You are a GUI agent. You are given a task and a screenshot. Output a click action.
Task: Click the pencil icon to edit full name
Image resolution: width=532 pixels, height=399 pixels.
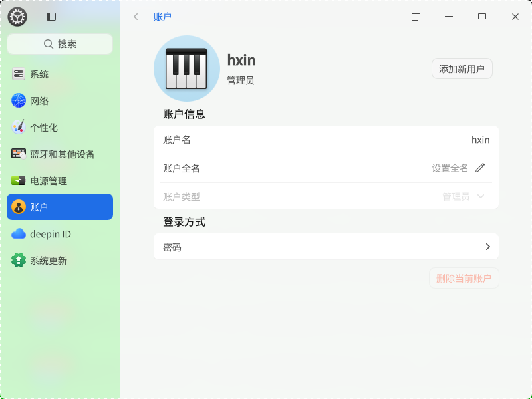click(480, 168)
